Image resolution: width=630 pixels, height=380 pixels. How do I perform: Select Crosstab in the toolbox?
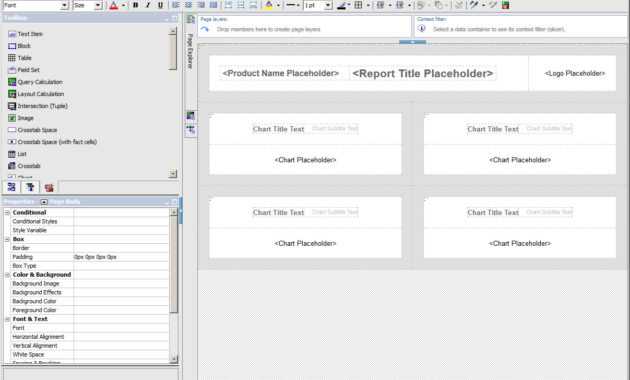24,166
